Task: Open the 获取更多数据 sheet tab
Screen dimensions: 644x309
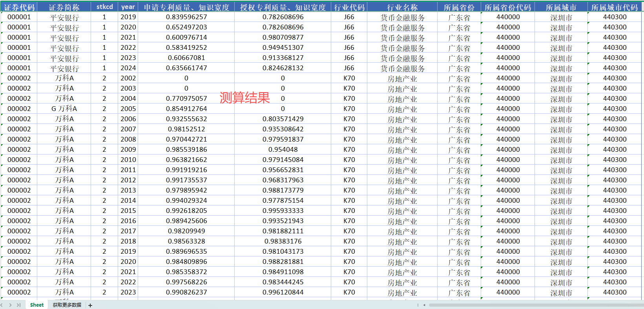Action: pyautogui.click(x=67, y=305)
